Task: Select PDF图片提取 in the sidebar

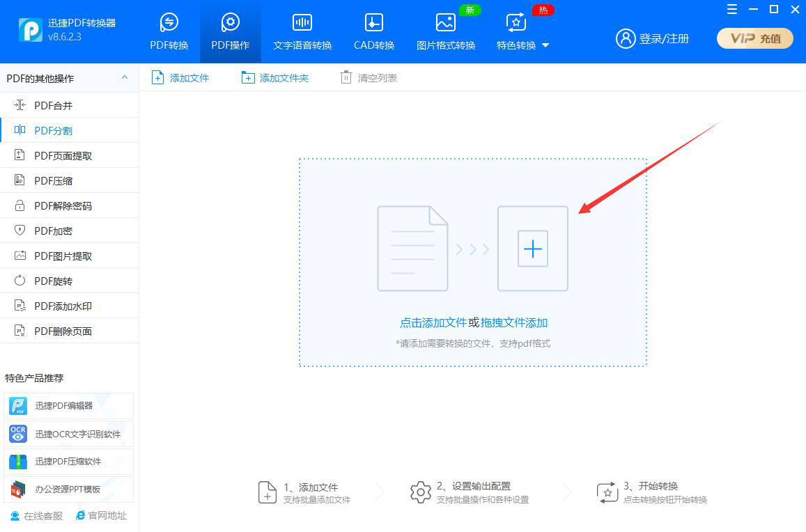Action: (70, 256)
